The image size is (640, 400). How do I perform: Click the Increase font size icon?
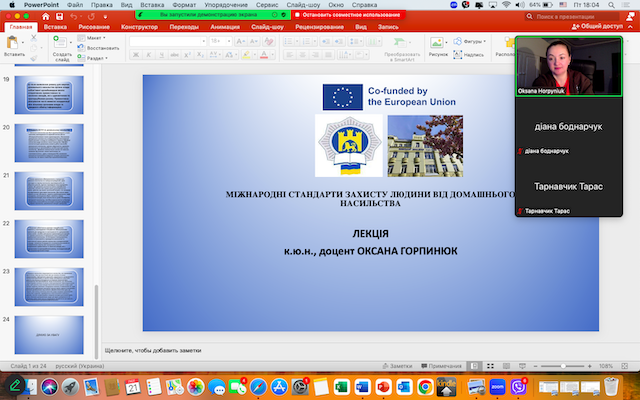[x=240, y=41]
